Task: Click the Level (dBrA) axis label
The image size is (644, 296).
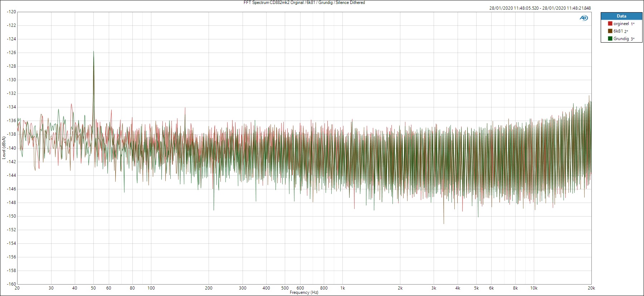Action: [4, 147]
